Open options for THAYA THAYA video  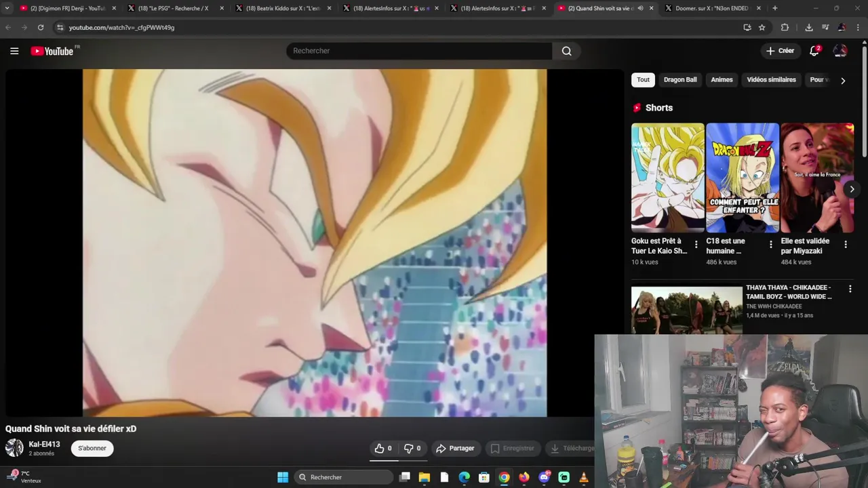tap(850, 289)
